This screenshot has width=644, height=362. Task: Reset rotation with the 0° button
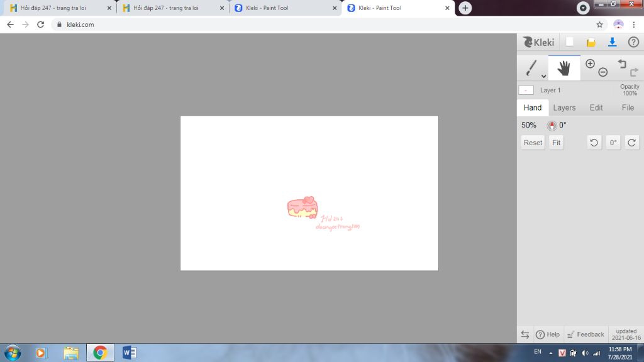click(x=613, y=143)
